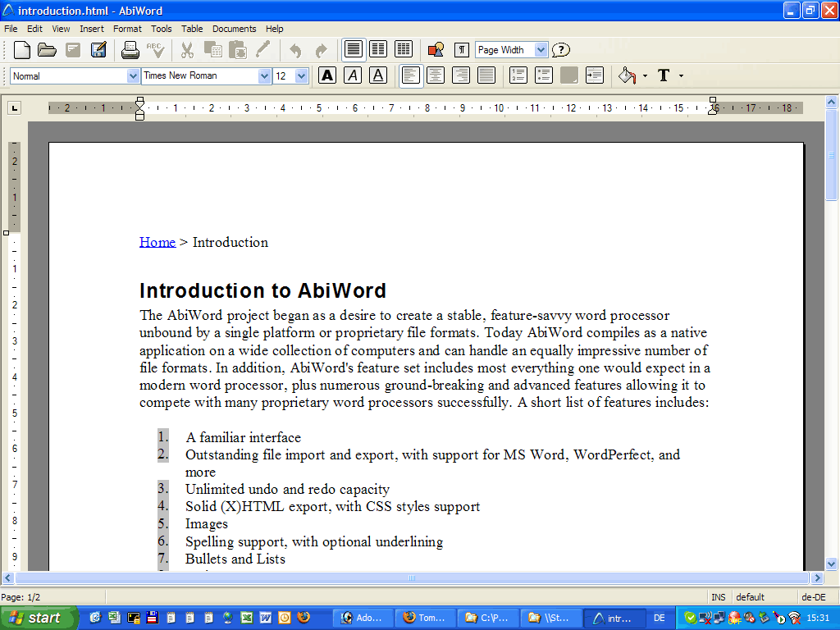Center align the text

pos(436,75)
